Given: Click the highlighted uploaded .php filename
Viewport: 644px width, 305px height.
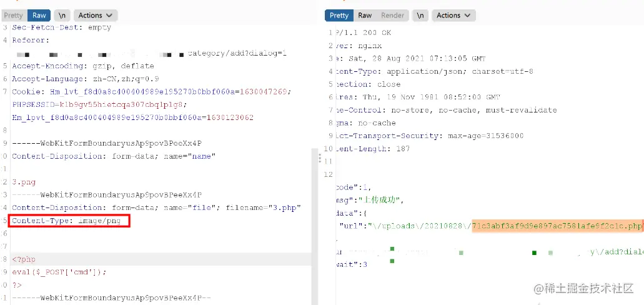Looking at the screenshot, I should pos(557,226).
